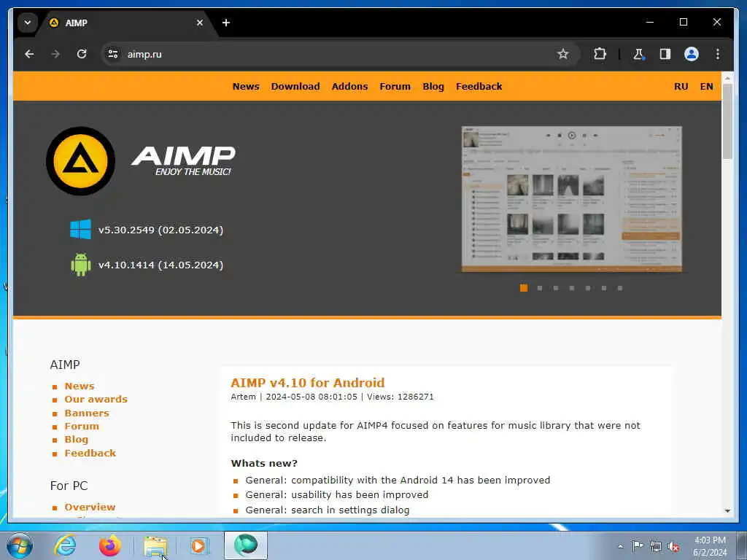Viewport: 747px width, 560px height.
Task: Select the first orange slider dot
Action: (524, 288)
